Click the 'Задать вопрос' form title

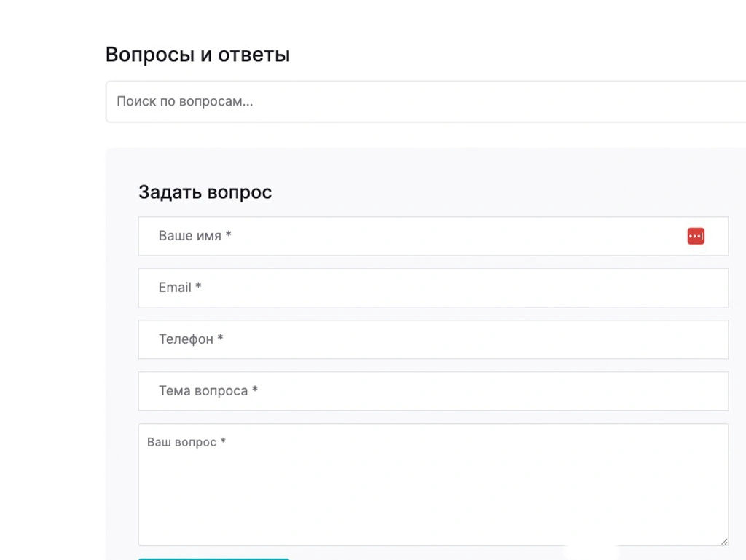click(x=205, y=192)
